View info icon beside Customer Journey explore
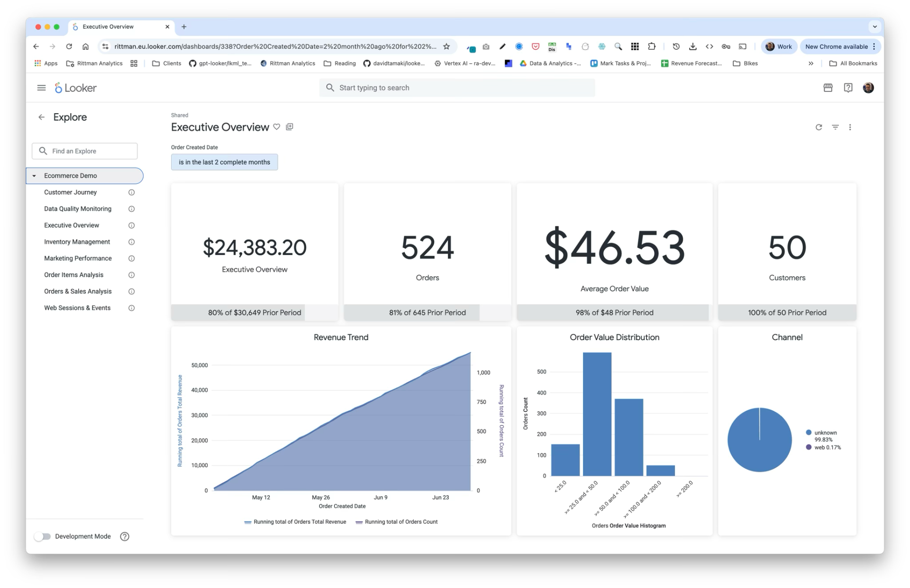910x588 pixels. click(x=131, y=192)
